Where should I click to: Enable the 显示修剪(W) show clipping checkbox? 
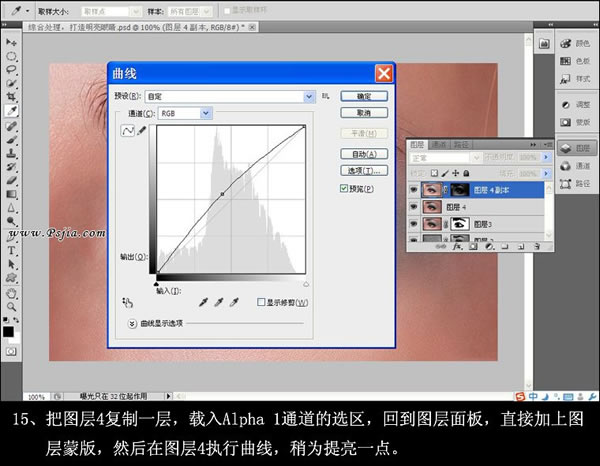261,302
